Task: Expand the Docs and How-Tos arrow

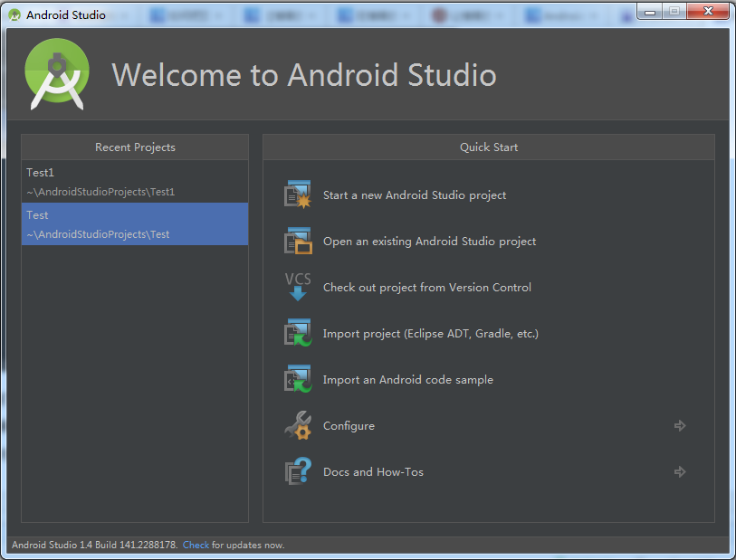Action: (680, 472)
